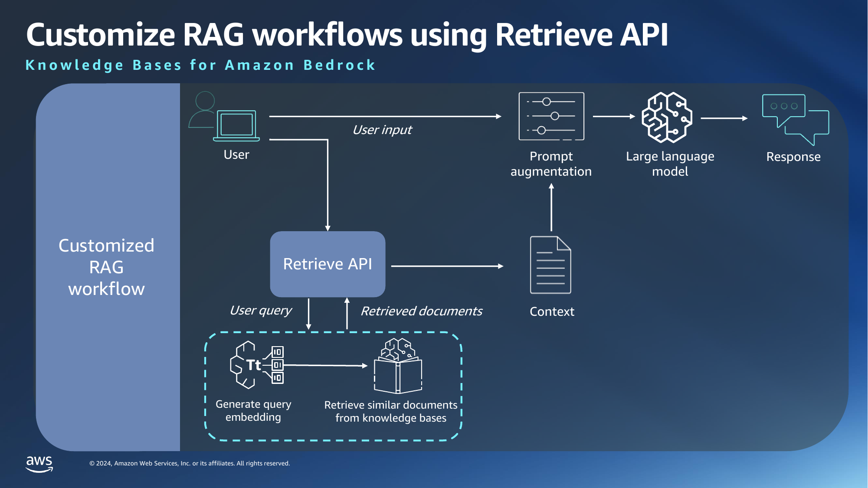Select the Context document icon
Viewport: 868px width, 488px height.
point(551,265)
